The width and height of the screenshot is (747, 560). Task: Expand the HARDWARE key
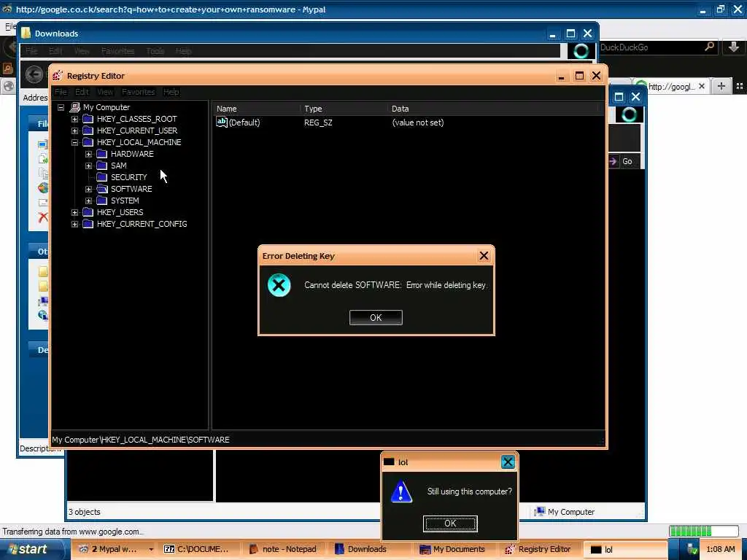(x=88, y=154)
